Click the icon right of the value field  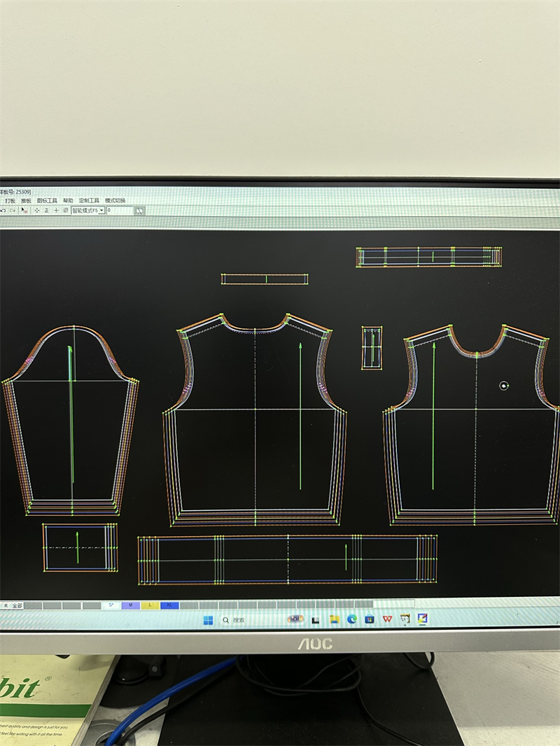point(139,210)
